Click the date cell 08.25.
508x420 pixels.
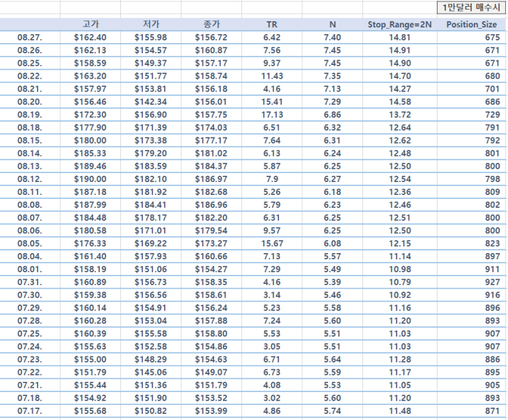[30, 63]
